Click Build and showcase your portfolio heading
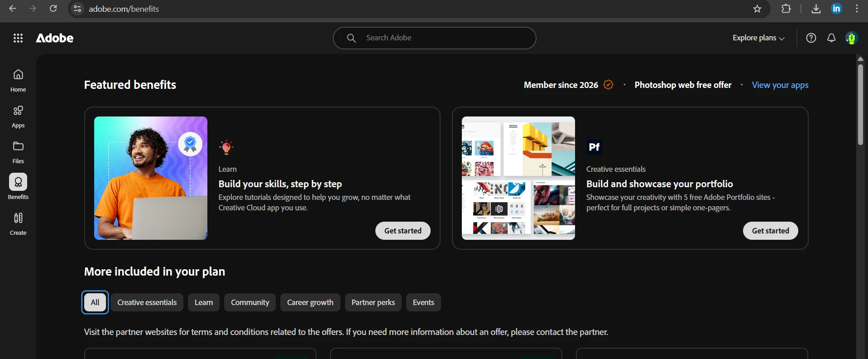868x359 pixels. (660, 184)
